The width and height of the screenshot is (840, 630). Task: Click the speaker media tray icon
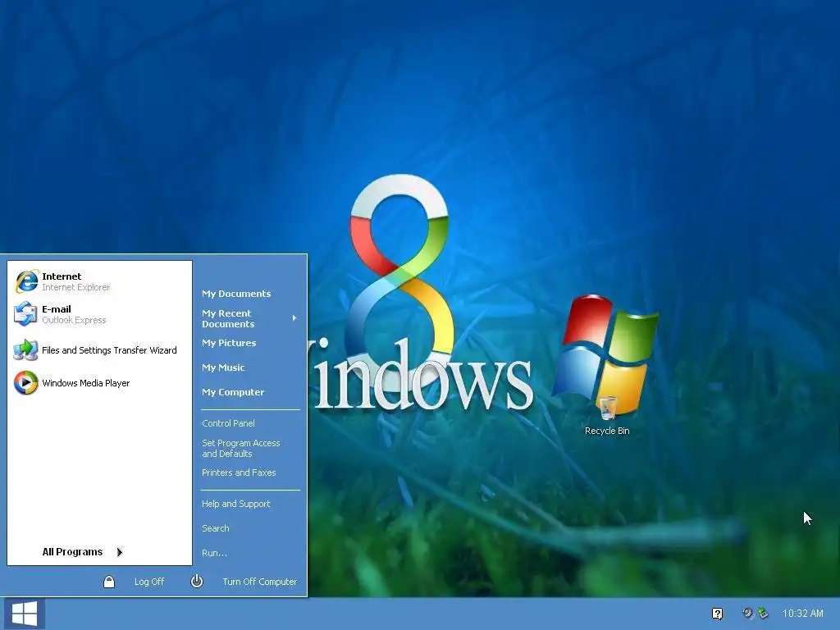(x=747, y=613)
